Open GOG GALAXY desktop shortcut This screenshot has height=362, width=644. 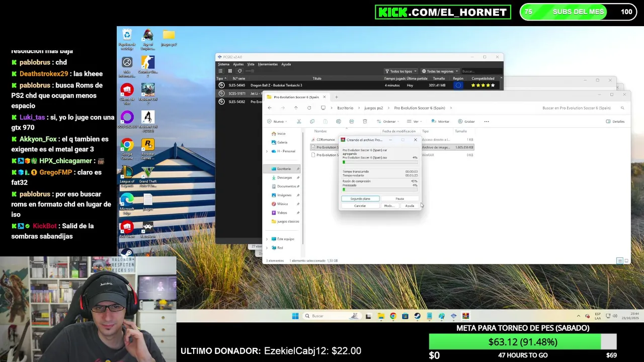pyautogui.click(x=127, y=121)
